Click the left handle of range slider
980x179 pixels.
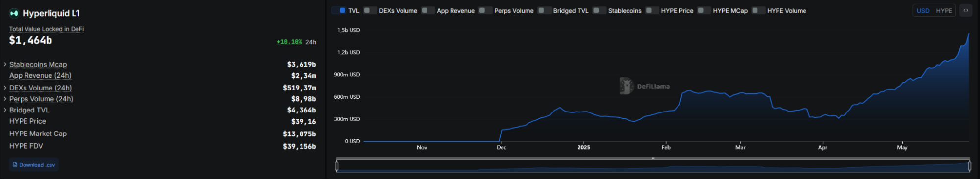(337, 166)
